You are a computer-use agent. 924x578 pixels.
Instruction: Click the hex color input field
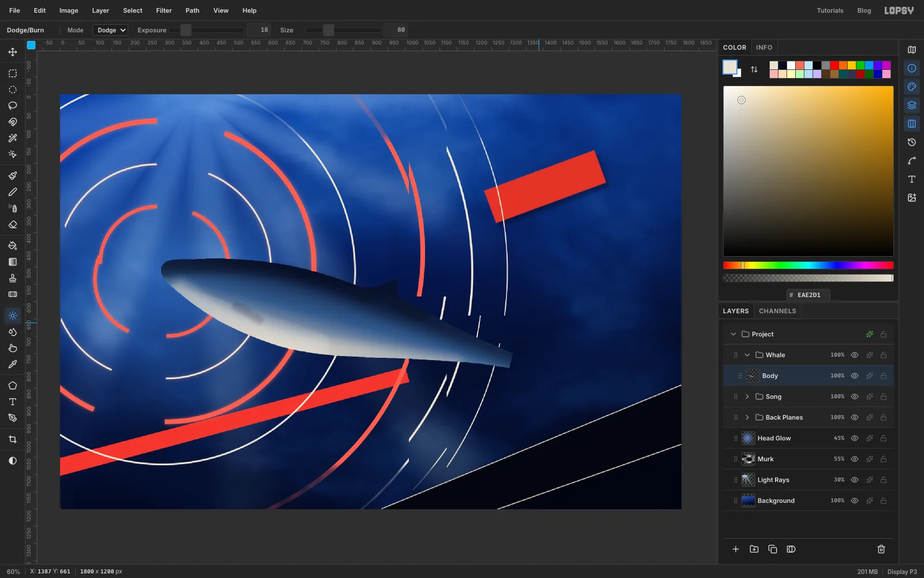tap(808, 295)
